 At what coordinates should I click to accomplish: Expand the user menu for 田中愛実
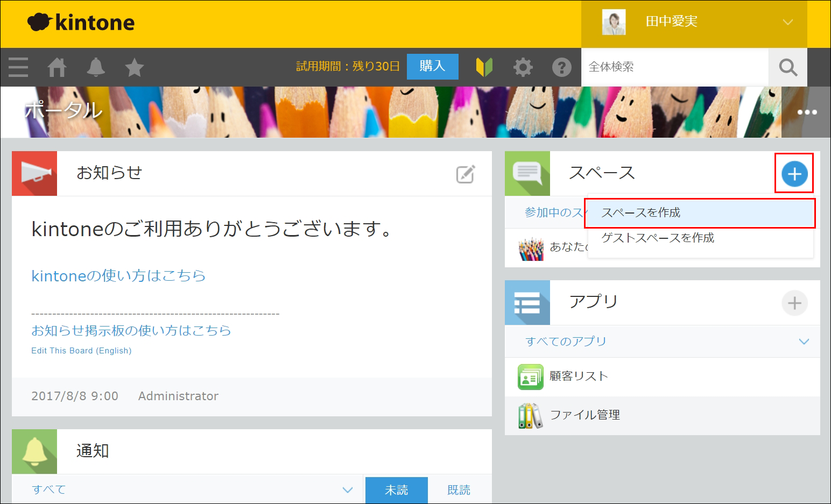(787, 22)
